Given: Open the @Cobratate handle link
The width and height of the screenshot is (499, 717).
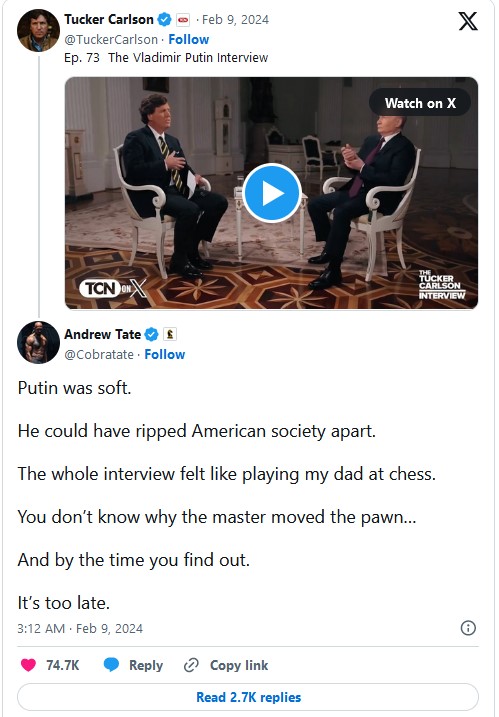Looking at the screenshot, I should point(99,355).
